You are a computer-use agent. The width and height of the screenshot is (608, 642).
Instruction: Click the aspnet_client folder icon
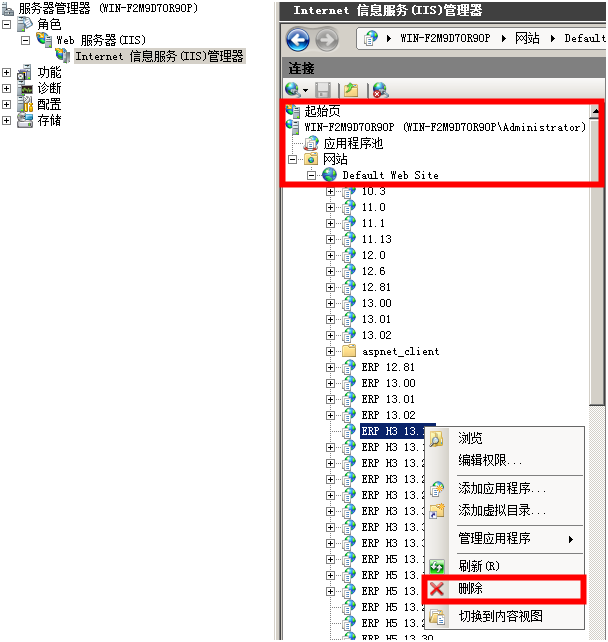[349, 351]
